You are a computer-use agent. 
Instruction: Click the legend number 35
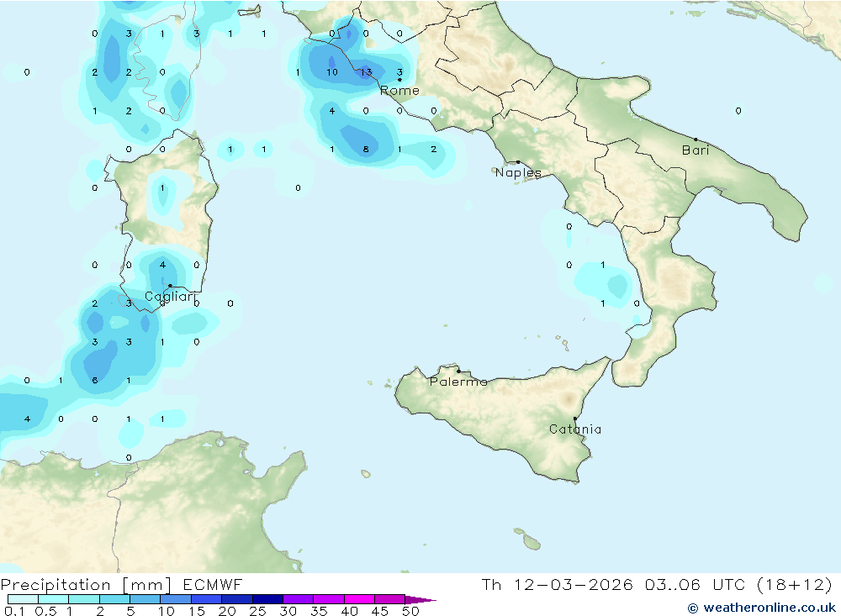click(319, 611)
